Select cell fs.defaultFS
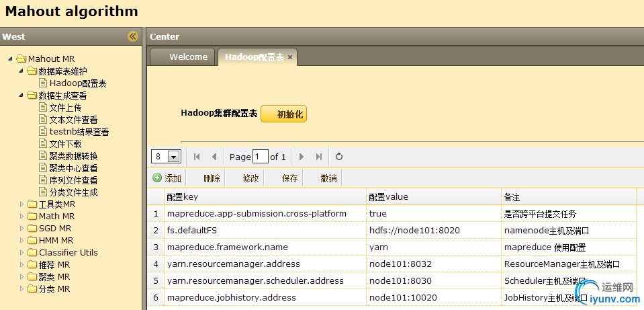 click(x=265, y=231)
